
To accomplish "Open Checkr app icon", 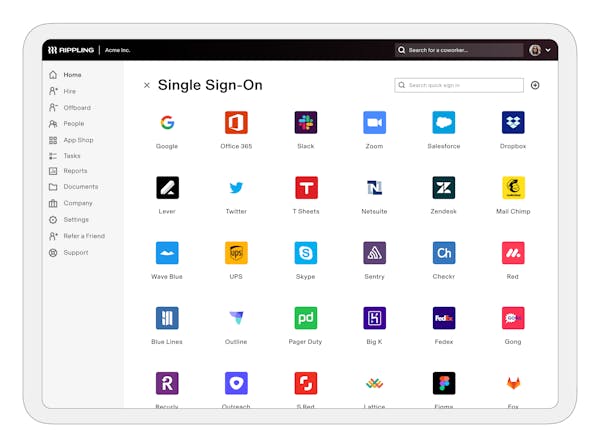I will 444,253.
